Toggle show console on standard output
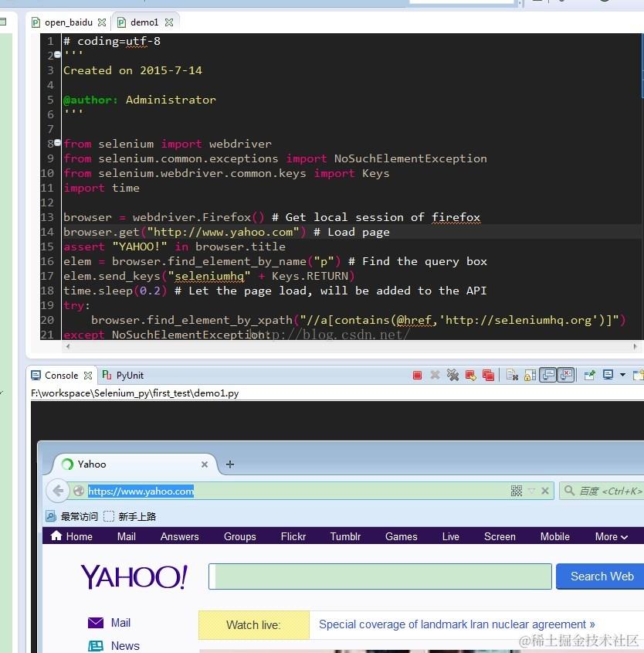Screen dimensions: 644x653 click(x=548, y=375)
